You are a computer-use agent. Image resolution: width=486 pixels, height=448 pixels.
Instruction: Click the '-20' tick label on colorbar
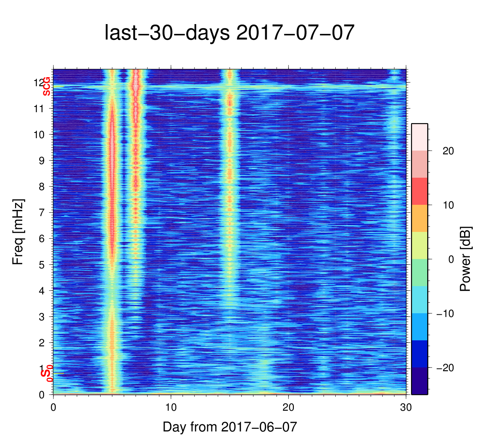point(445,368)
